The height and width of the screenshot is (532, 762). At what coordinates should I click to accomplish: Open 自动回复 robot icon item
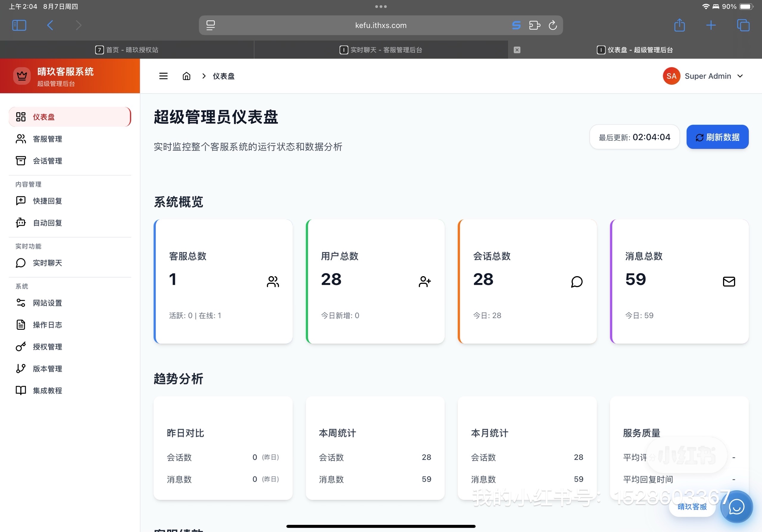tap(47, 223)
